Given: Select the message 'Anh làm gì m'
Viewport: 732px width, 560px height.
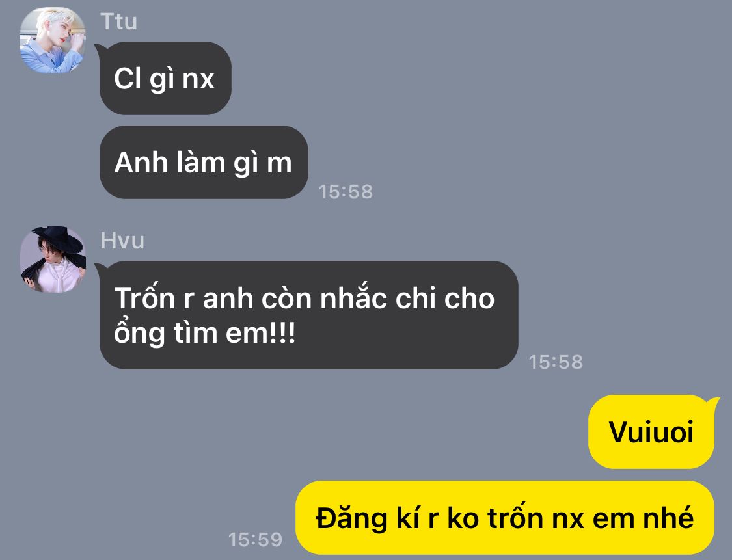Looking at the screenshot, I should tap(204, 163).
